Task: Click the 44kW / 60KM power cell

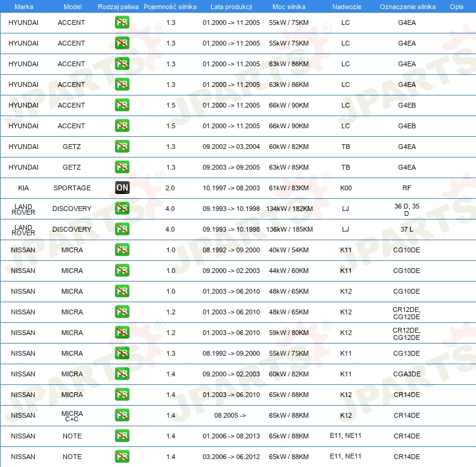Action: click(289, 271)
